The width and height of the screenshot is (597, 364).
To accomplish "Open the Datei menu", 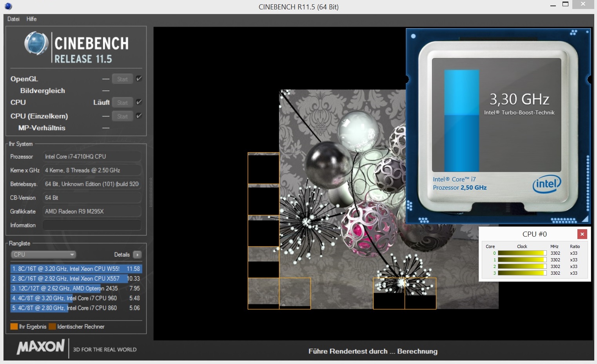I will click(13, 19).
